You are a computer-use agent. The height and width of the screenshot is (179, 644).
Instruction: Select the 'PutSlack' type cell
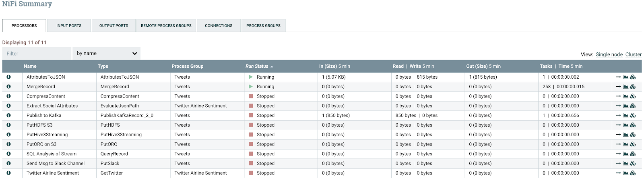pyautogui.click(x=110, y=163)
